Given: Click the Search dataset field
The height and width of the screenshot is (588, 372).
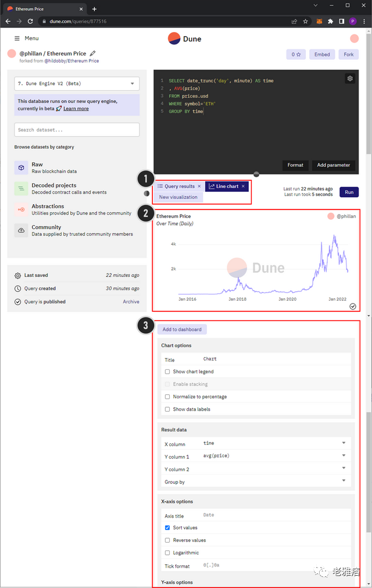Looking at the screenshot, I should [77, 130].
